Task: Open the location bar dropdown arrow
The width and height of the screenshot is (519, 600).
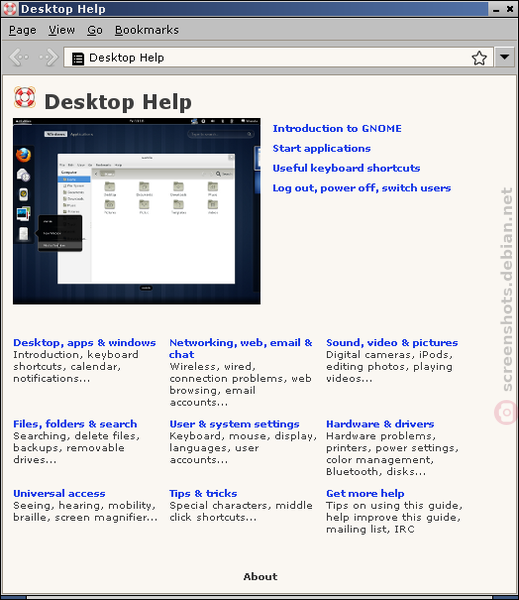Action: pyautogui.click(x=504, y=57)
